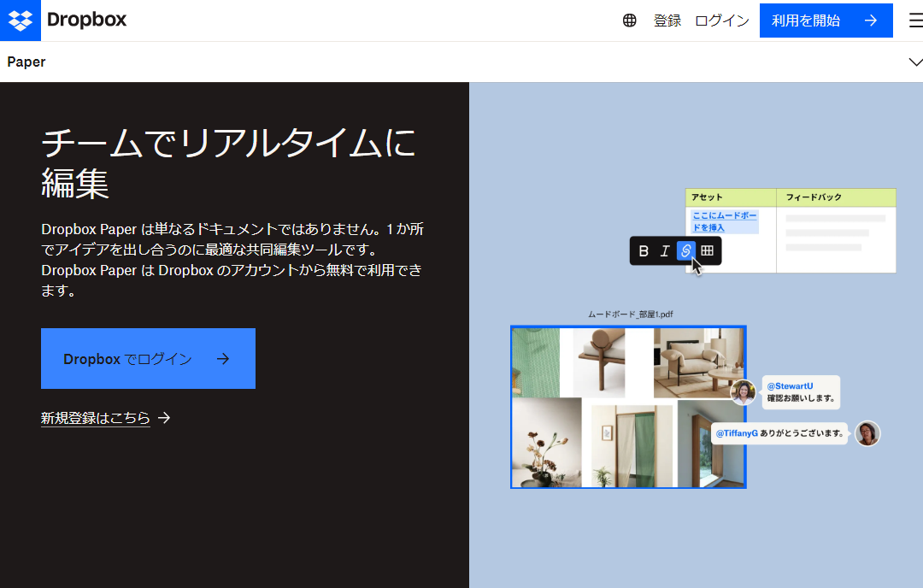The height and width of the screenshot is (588, 923).
Task: Click the table icon in illustration toolbar
Action: (707, 250)
